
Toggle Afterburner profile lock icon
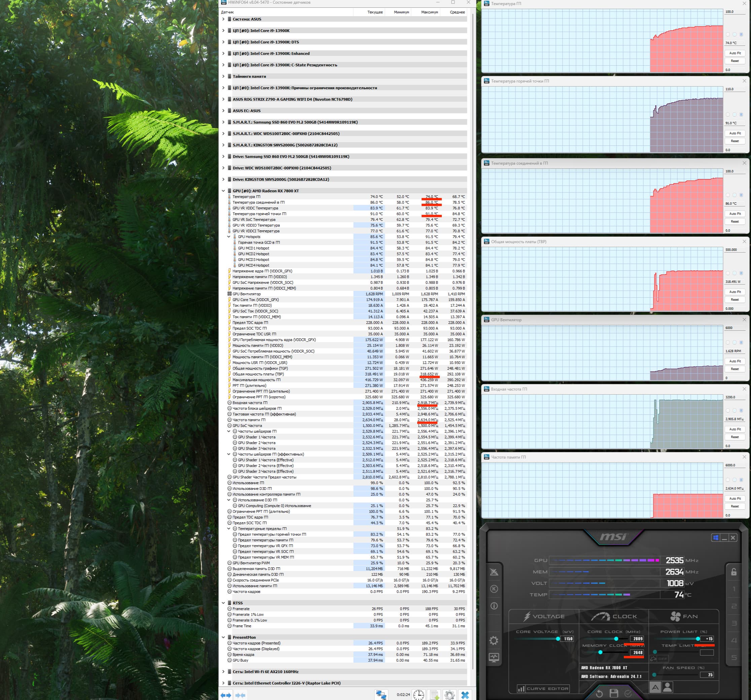[734, 572]
